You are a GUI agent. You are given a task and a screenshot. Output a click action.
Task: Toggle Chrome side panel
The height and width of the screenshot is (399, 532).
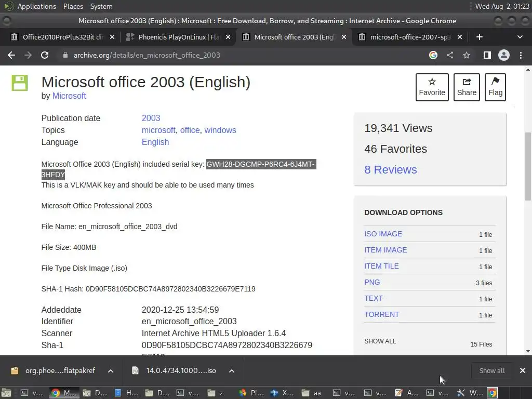coord(487,55)
